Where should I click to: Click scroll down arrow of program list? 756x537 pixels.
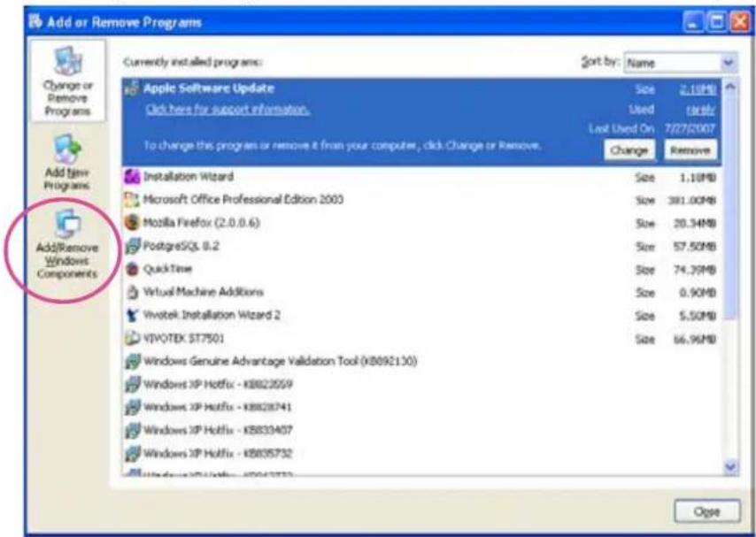tap(730, 466)
